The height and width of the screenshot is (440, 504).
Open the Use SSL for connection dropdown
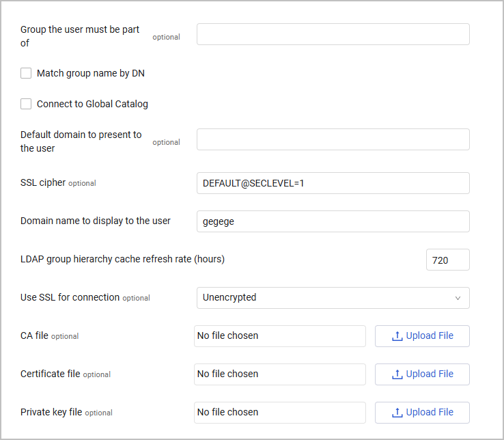click(333, 298)
